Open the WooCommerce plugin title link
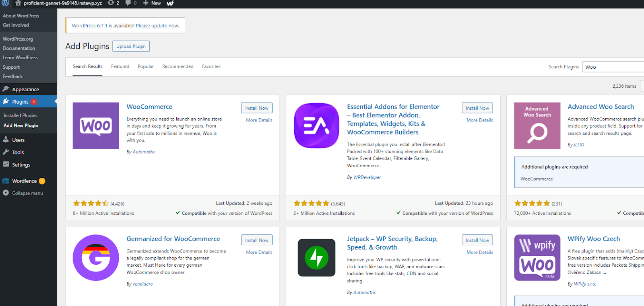Image resolution: width=644 pixels, height=306 pixels. [x=149, y=107]
